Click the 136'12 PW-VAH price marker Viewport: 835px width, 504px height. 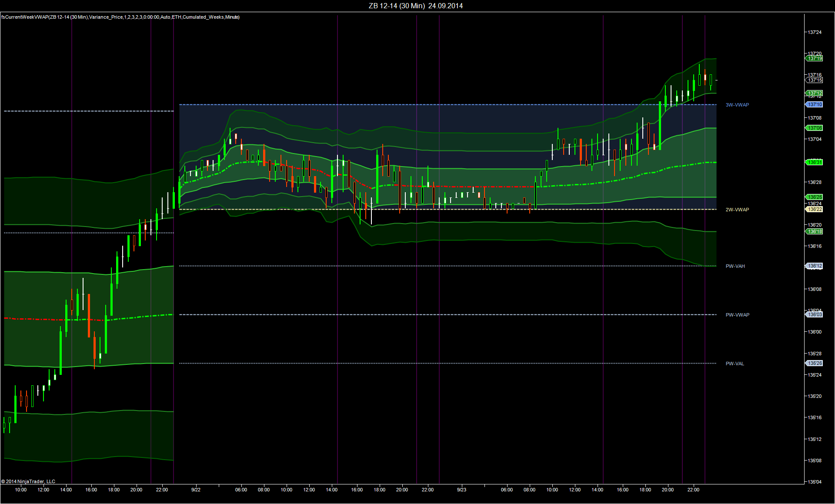point(815,266)
